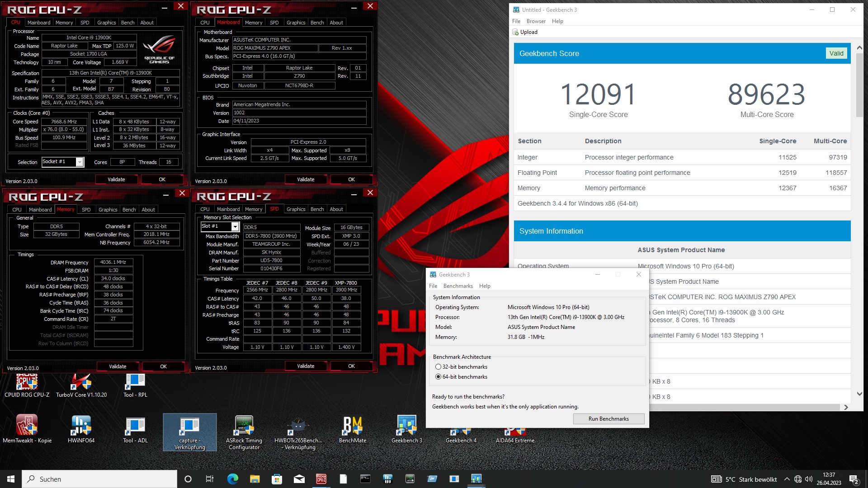This screenshot has width=868, height=488.
Task: Click Validate in the CPU tab window
Action: 116,179
